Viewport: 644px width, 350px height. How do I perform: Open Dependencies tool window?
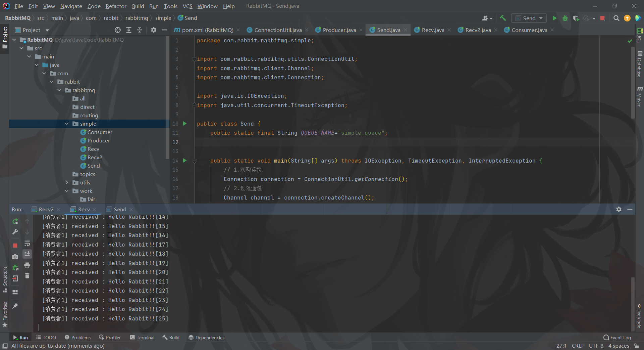coord(206,338)
